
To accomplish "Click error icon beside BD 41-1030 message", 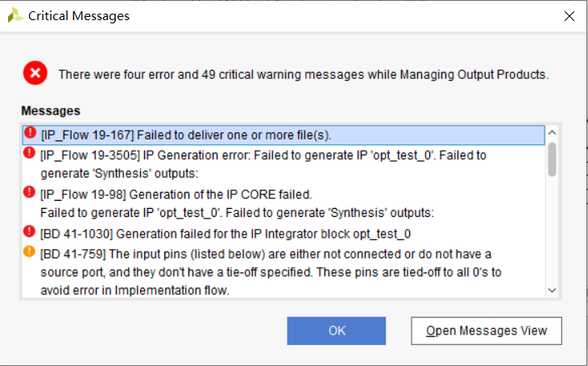I will [x=31, y=232].
